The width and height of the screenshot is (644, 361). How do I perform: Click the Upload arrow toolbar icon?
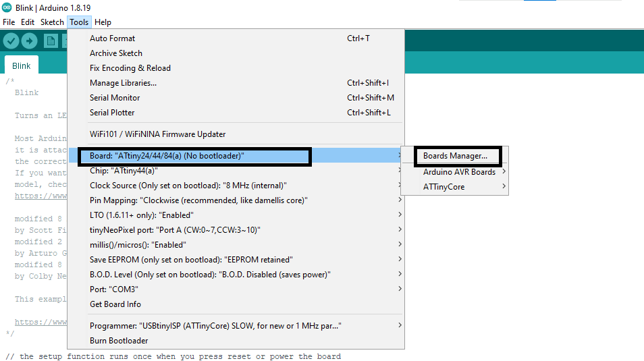point(29,40)
